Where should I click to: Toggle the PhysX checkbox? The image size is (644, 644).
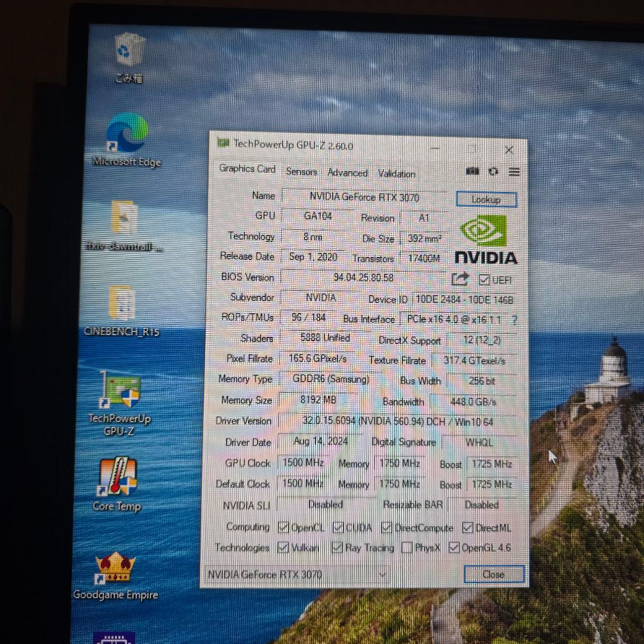coord(407,547)
